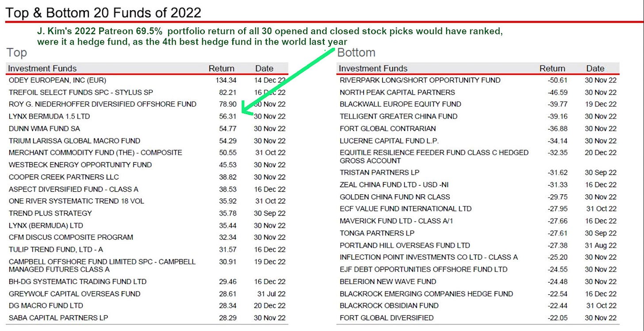Click 'BH-DG SYSTEMATIC TRADING FUND LTD'
644x331 pixels.
click(x=77, y=281)
